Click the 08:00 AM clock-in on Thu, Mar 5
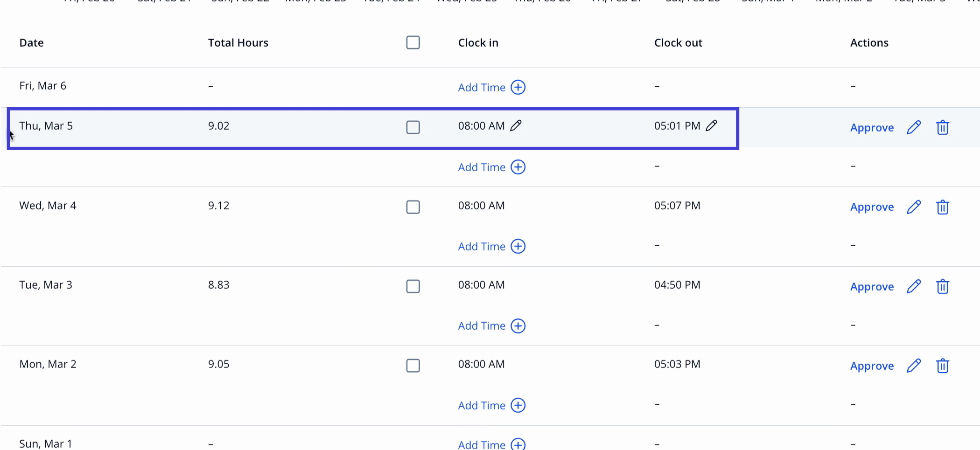Screen dimensions: 980x450 [x=481, y=126]
